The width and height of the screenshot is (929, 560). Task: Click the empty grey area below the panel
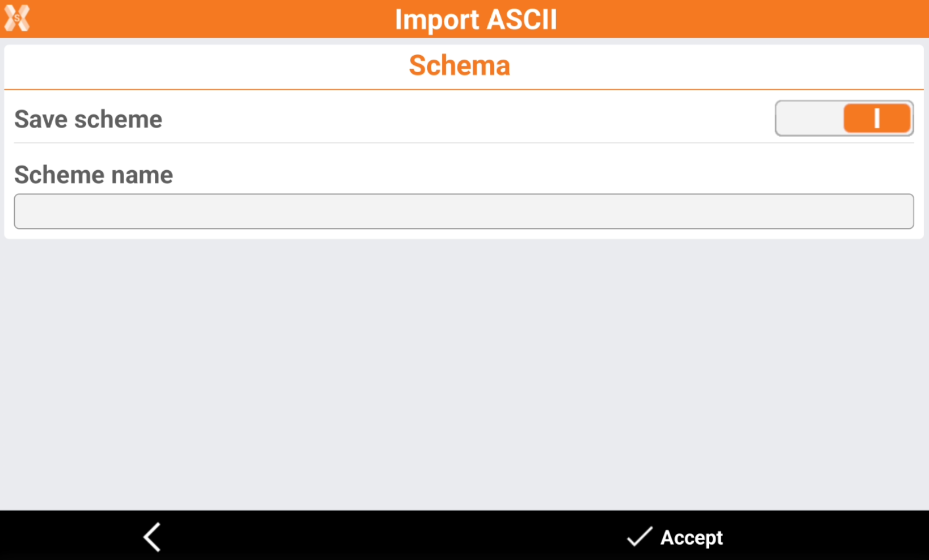coord(464,369)
